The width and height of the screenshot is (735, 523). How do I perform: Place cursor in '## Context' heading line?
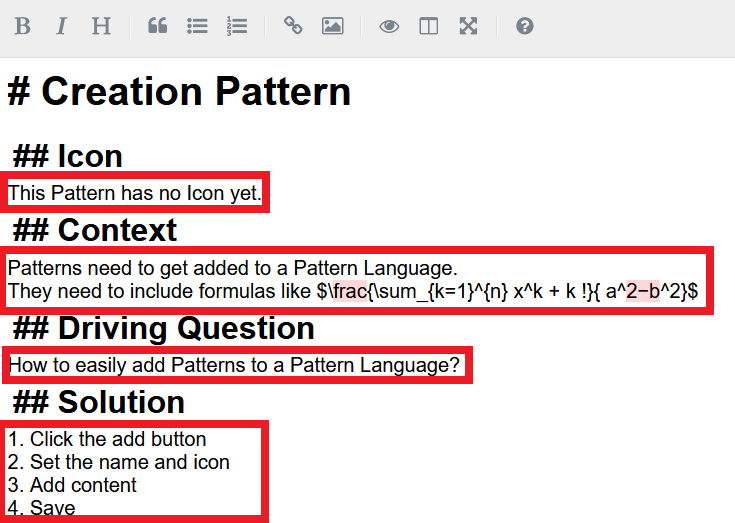[95, 230]
